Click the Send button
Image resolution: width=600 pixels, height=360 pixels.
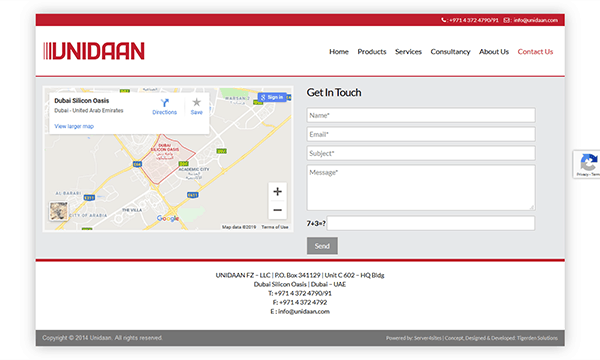pos(322,246)
